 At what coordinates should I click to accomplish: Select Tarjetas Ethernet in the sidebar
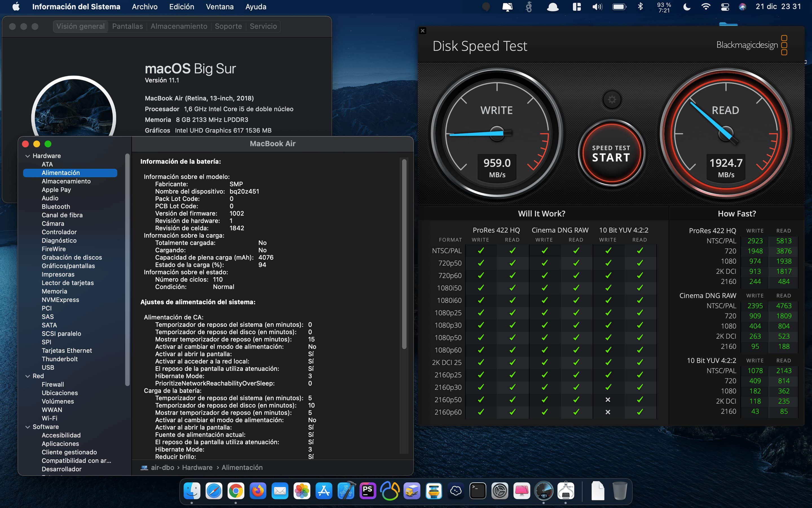(x=67, y=351)
